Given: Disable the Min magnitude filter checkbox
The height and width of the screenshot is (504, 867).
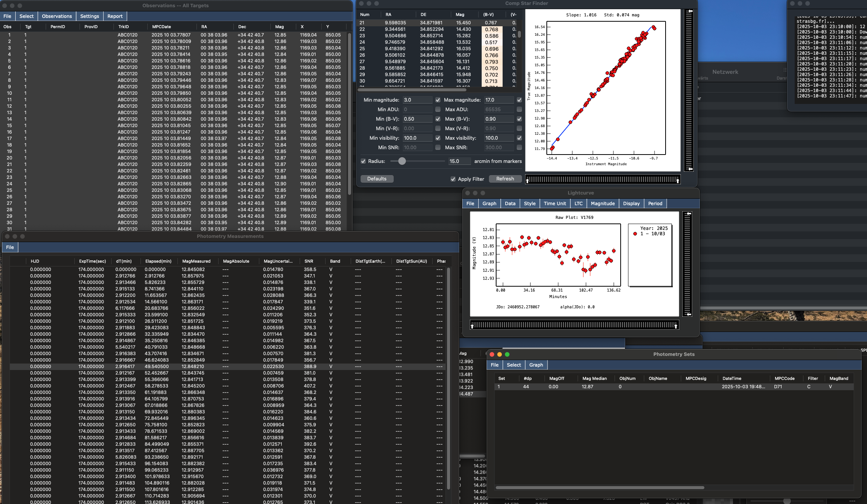Looking at the screenshot, I should (438, 100).
